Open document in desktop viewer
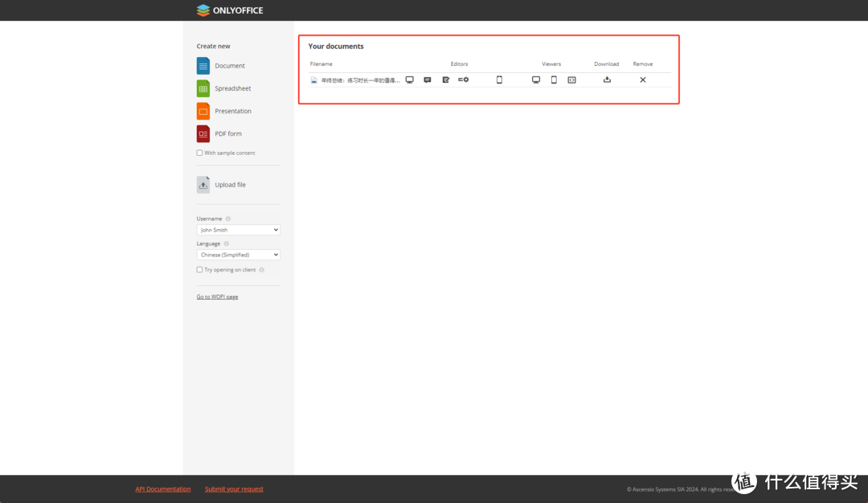This screenshot has height=503, width=868. tap(536, 80)
